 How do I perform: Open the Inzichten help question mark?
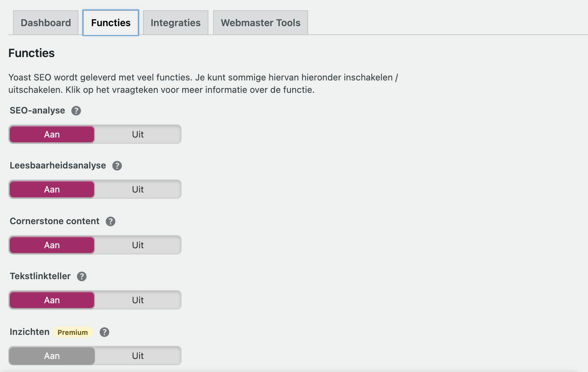(x=104, y=332)
